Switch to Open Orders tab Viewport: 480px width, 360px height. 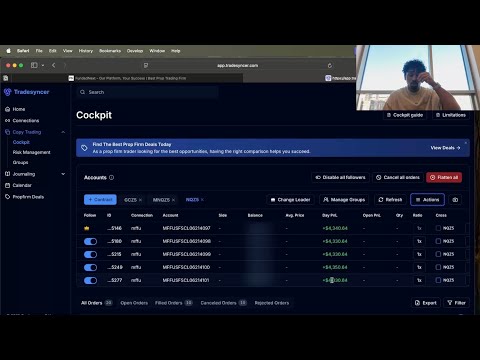click(134, 303)
